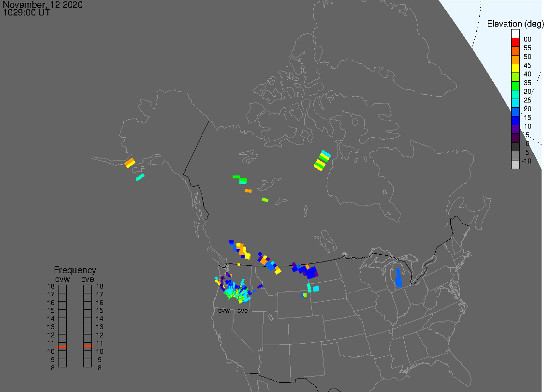Screen dimensions: 544x392
Task: Click the orange data patch over western Alaska
Action: point(130,162)
